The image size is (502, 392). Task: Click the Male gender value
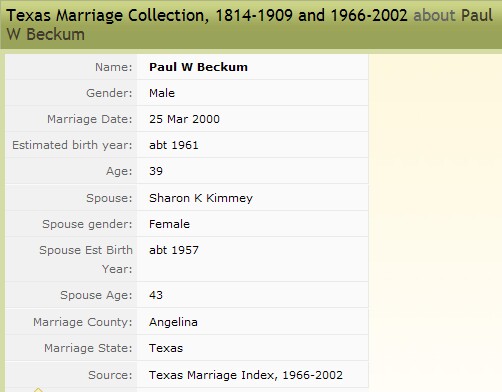click(x=162, y=93)
